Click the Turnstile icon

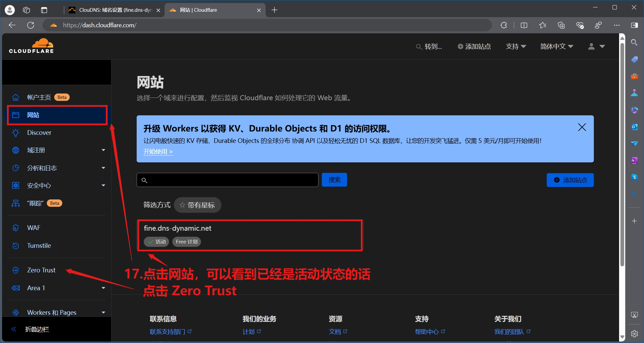(15, 245)
